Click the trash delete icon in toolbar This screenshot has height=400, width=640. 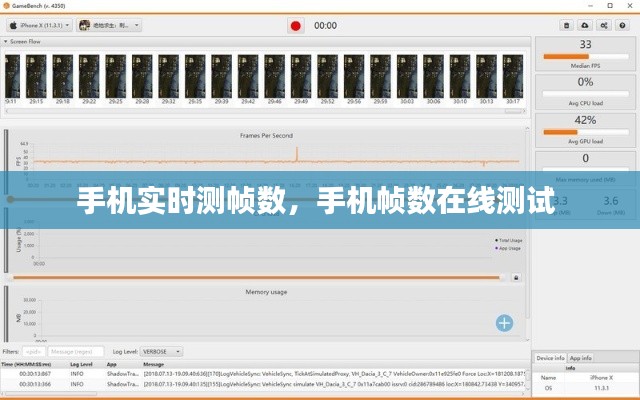click(564, 25)
